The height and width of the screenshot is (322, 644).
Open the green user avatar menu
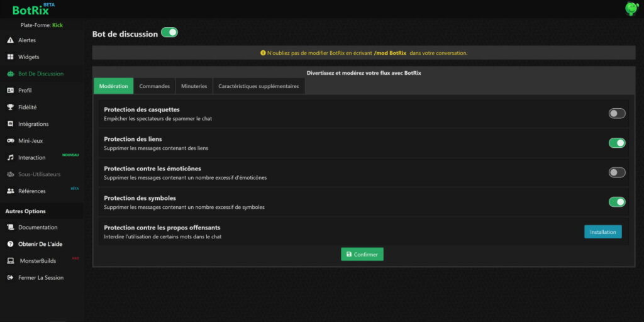coord(631,9)
